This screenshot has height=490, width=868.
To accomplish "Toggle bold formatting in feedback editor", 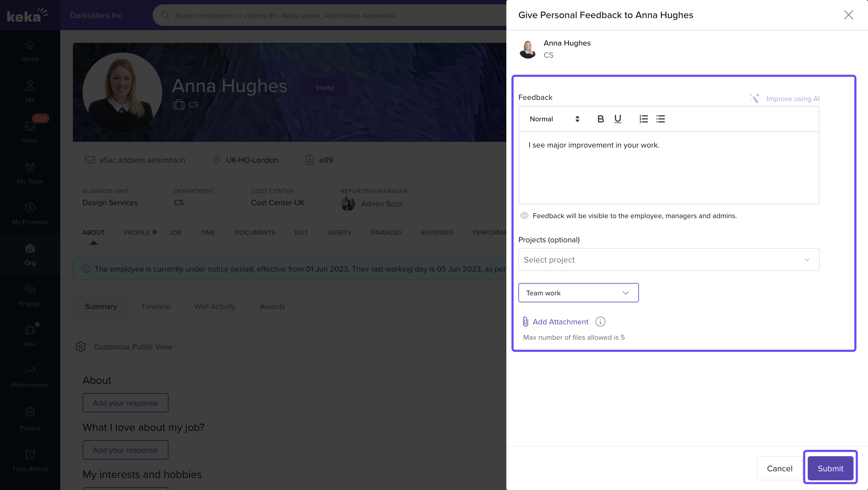I will (600, 119).
